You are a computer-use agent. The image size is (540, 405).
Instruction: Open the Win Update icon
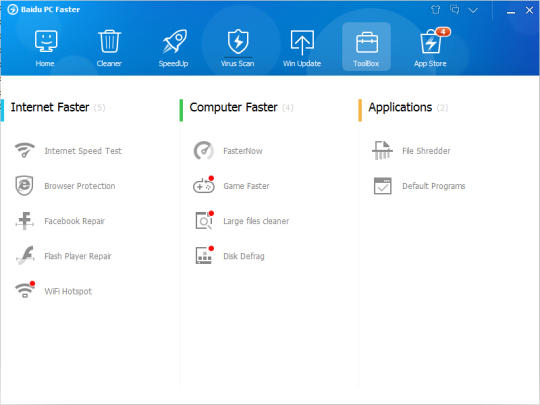pos(302,42)
